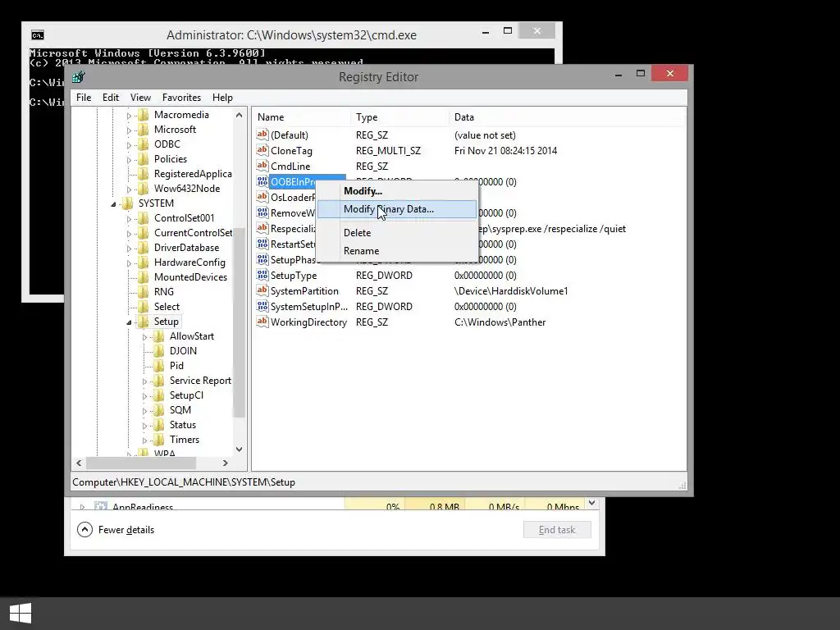The image size is (840, 630).
Task: Expand the Service Report subkey
Action: coord(144,381)
